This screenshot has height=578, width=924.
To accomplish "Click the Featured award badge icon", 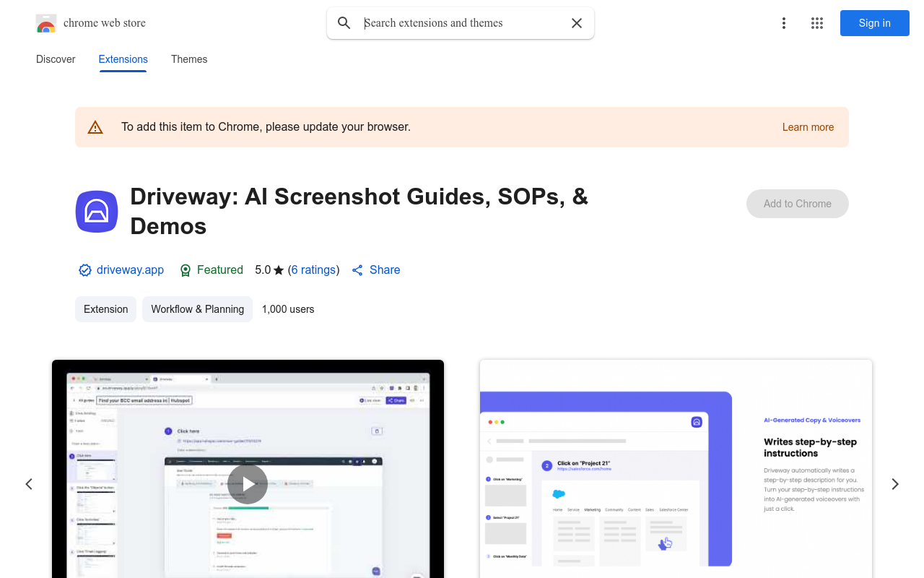I will (186, 270).
